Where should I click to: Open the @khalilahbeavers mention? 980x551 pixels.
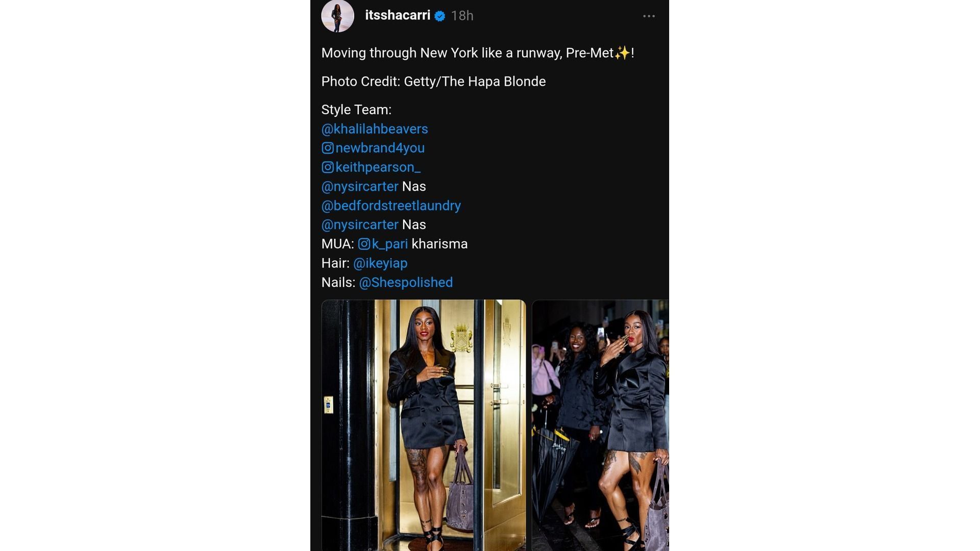tap(375, 129)
